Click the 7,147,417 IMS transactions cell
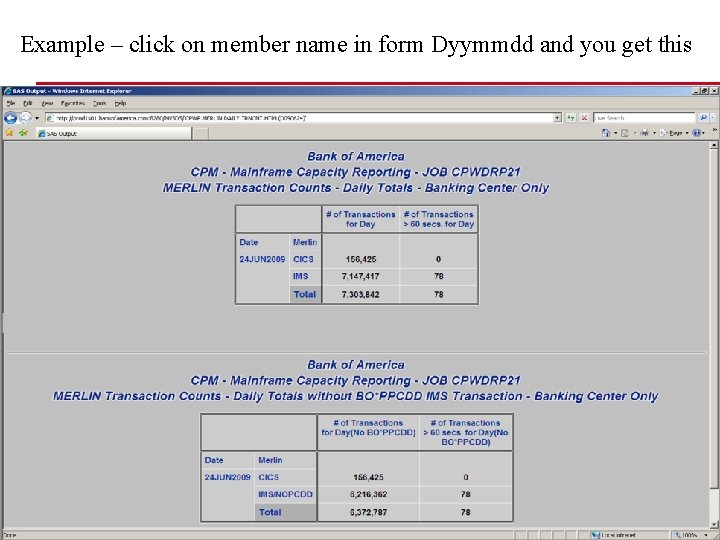 point(360,276)
